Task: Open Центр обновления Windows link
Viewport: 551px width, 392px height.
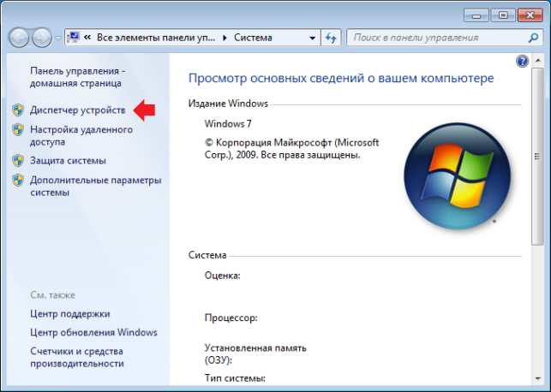Action: pyautogui.click(x=93, y=332)
